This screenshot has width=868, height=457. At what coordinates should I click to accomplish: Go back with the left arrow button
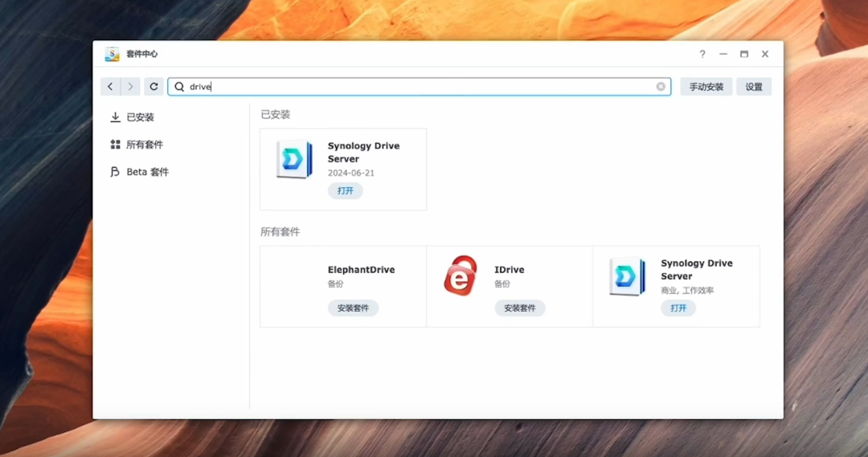click(x=110, y=86)
